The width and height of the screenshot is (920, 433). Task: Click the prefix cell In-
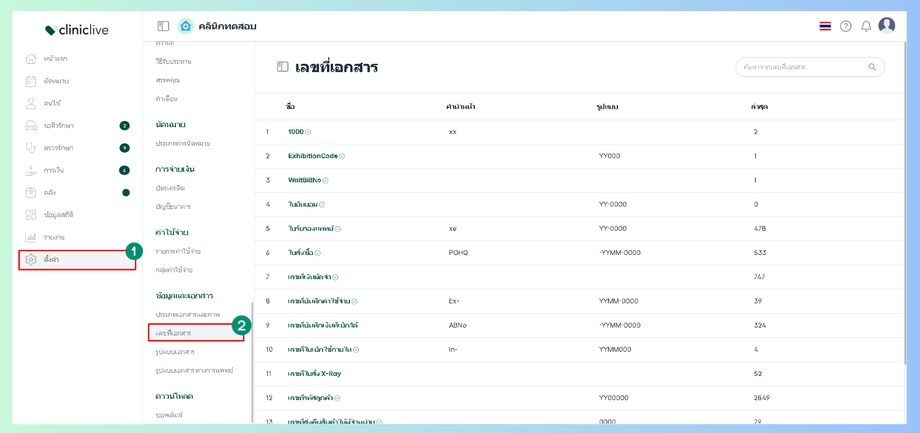click(x=452, y=349)
